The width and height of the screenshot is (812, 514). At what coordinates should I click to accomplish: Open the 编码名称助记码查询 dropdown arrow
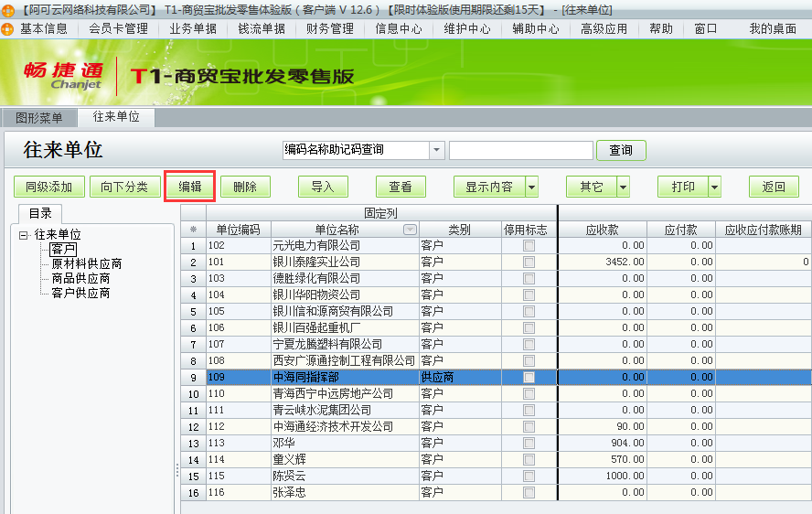[436, 150]
